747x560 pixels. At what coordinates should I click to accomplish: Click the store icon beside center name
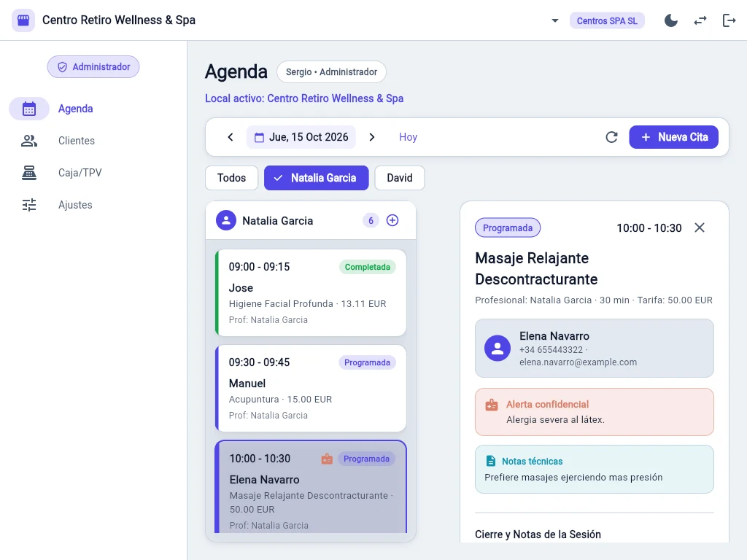(x=23, y=20)
